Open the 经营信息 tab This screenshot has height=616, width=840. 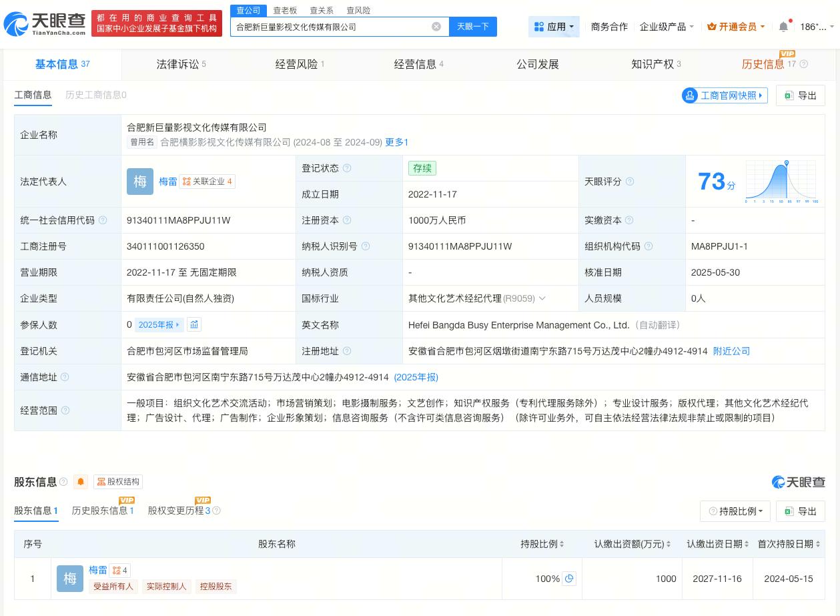tap(419, 64)
